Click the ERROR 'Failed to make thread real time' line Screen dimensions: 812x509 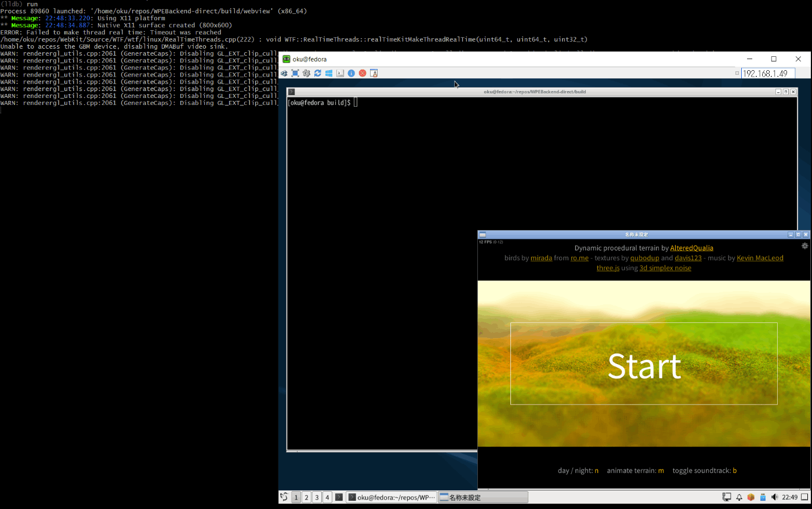point(111,32)
